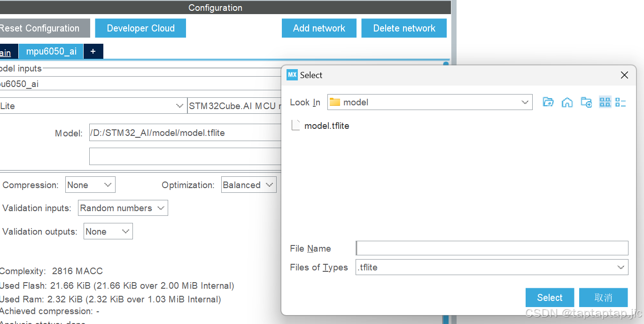
Task: Go to Home folder icon
Action: pos(567,102)
